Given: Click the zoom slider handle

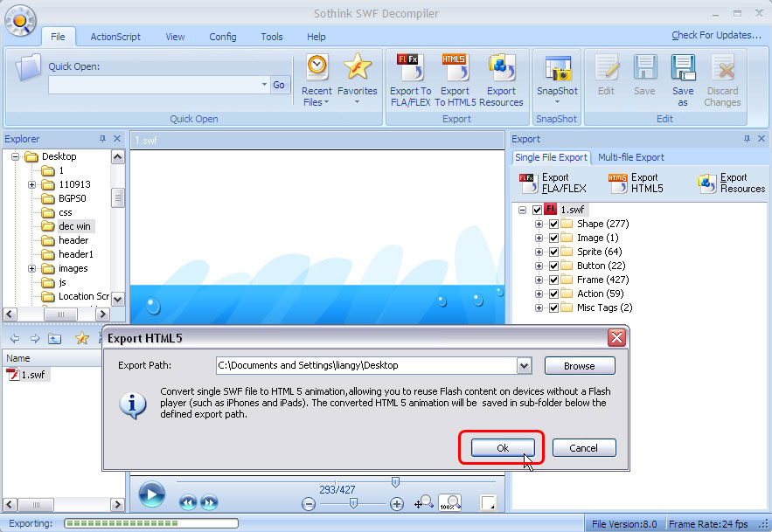Looking at the screenshot, I should pos(353,503).
